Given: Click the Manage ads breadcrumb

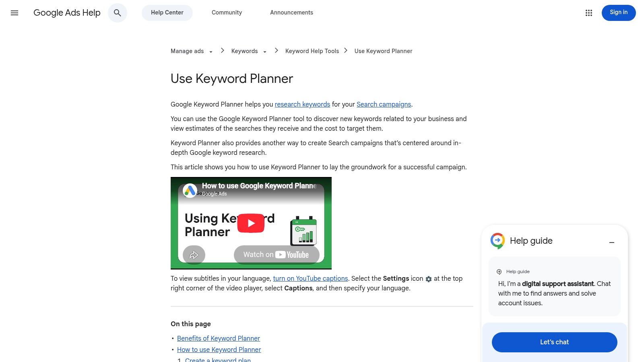Looking at the screenshot, I should tap(187, 51).
